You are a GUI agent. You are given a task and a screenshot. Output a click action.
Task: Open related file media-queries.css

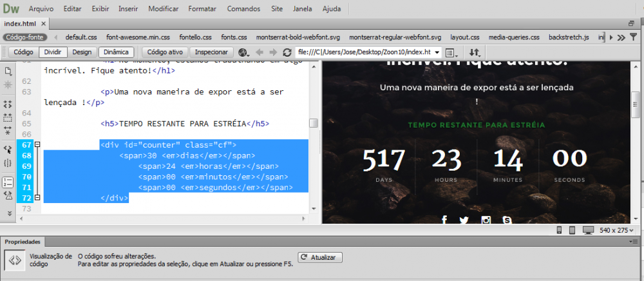[514, 37]
